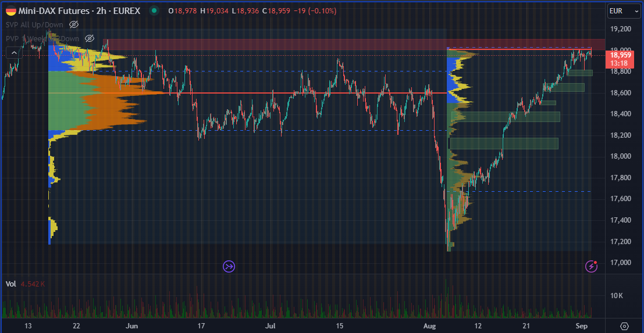The height and width of the screenshot is (333, 644).
Task: Click the 17,400 price axis label
Action: click(x=621, y=220)
